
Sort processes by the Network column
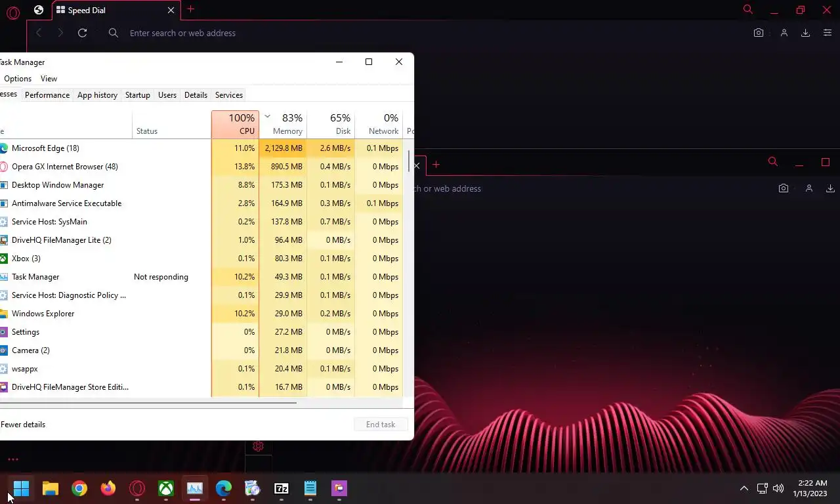(x=379, y=124)
